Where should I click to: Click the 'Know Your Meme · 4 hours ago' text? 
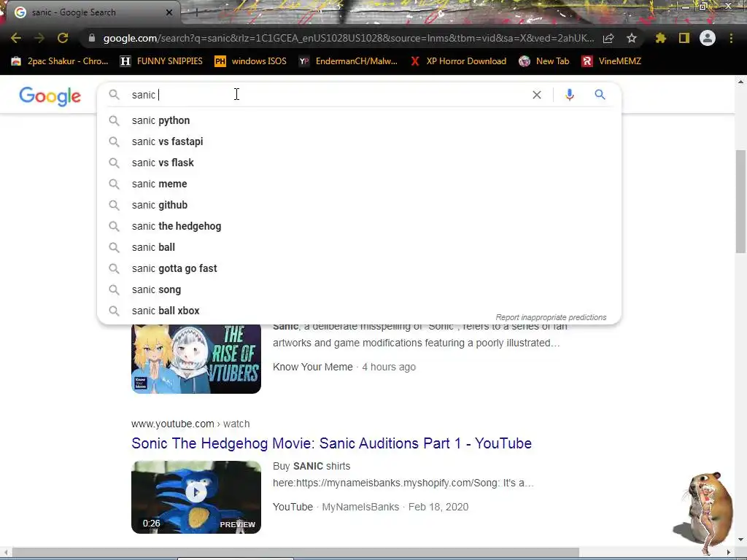pos(344,367)
